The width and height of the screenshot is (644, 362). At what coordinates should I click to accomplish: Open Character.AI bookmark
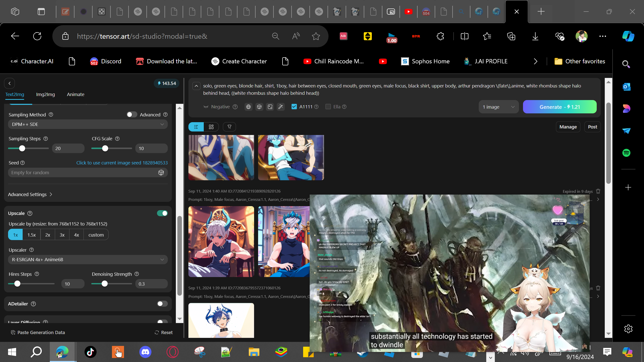click(x=32, y=61)
